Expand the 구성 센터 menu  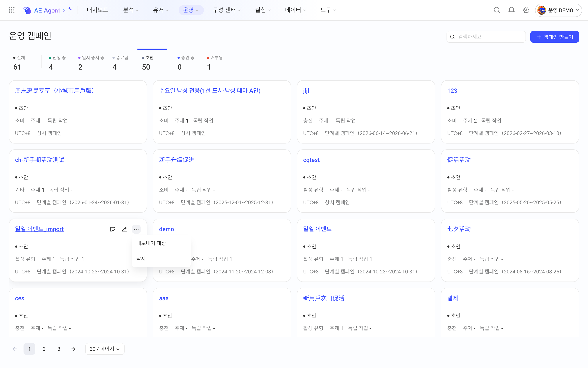point(227,10)
